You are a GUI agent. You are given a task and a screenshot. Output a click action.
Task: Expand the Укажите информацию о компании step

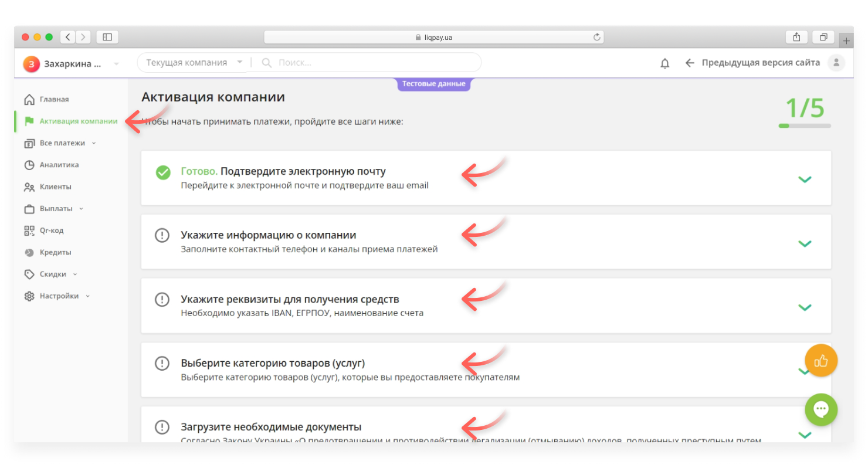(805, 243)
